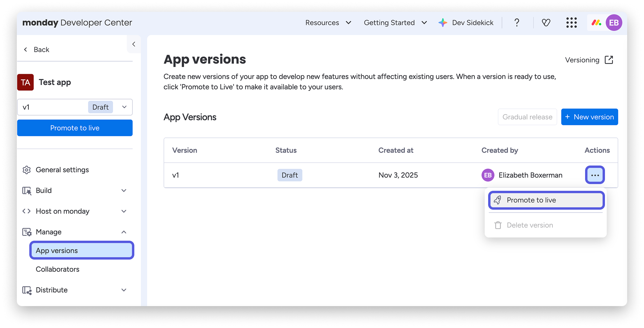Expand the Host on monday chevron
644x328 pixels.
(124, 211)
